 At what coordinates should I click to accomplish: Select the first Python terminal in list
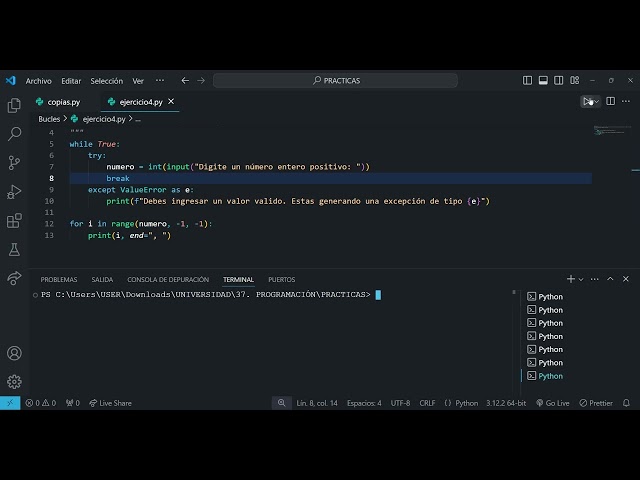tap(545, 296)
